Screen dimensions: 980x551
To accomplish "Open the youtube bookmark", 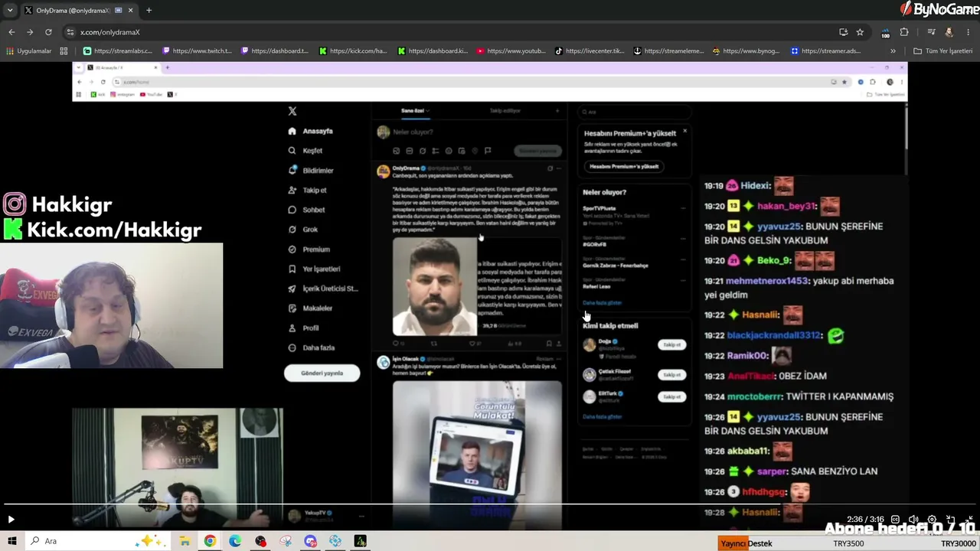I will click(511, 51).
